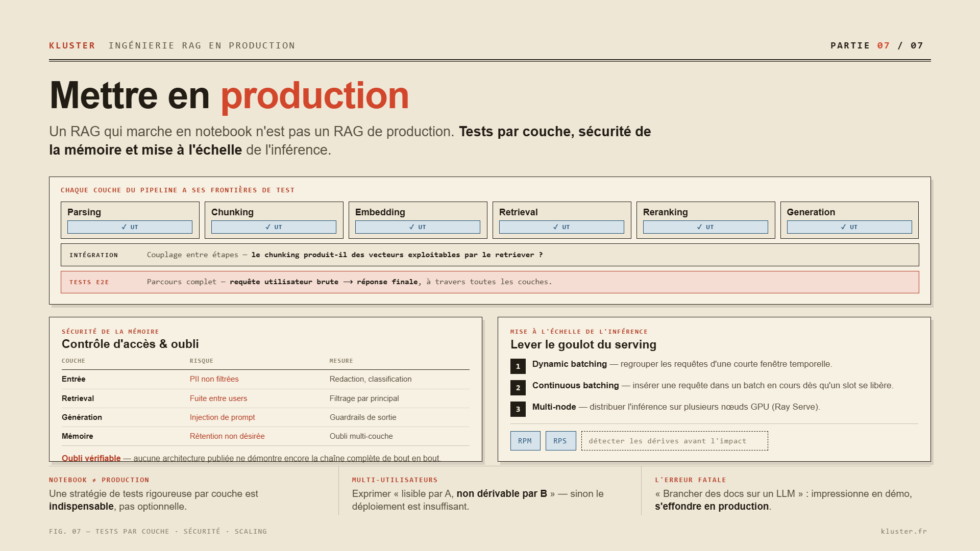Click the RPM metric chip

[x=525, y=441]
